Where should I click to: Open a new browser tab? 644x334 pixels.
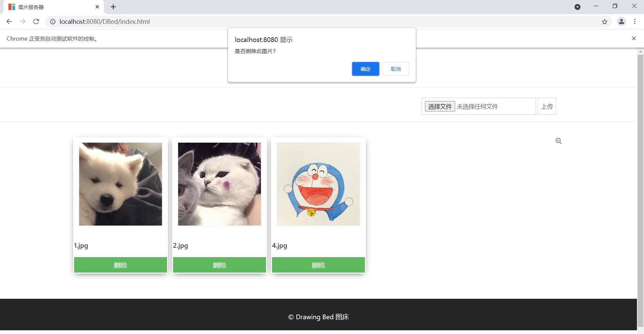click(113, 7)
